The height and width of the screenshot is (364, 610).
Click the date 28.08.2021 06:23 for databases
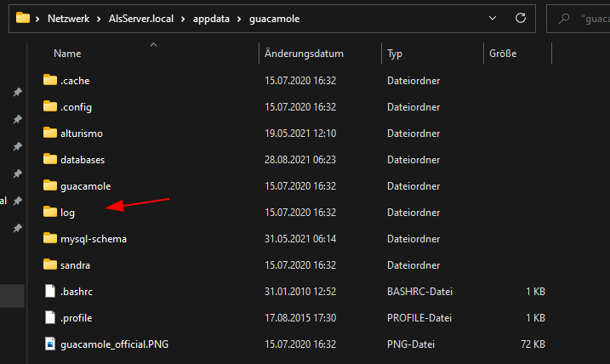[300, 160]
